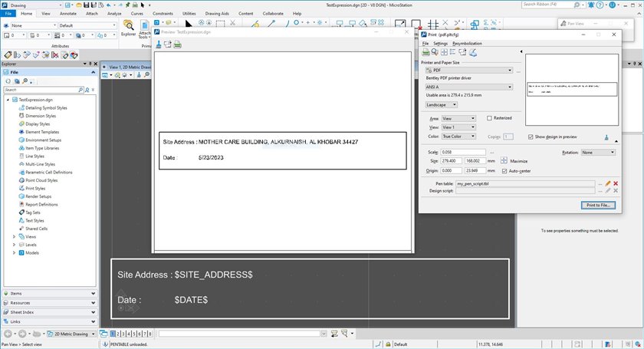
Task: Click the Scale input field showing 0.058
Action: coord(463,152)
